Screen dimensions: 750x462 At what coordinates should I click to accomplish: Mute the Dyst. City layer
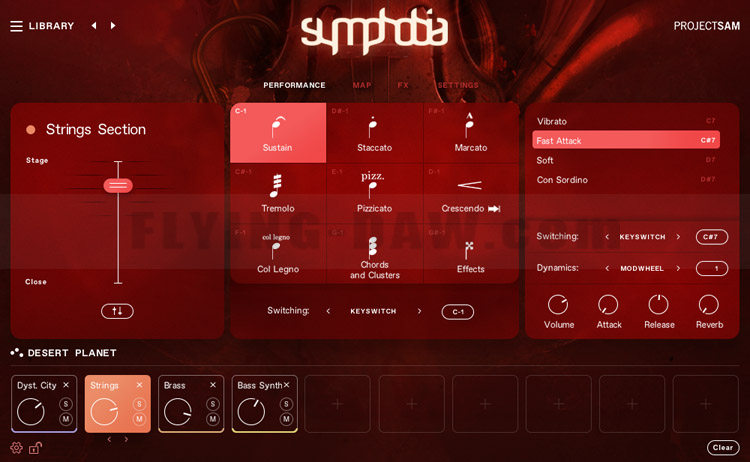(x=66, y=419)
